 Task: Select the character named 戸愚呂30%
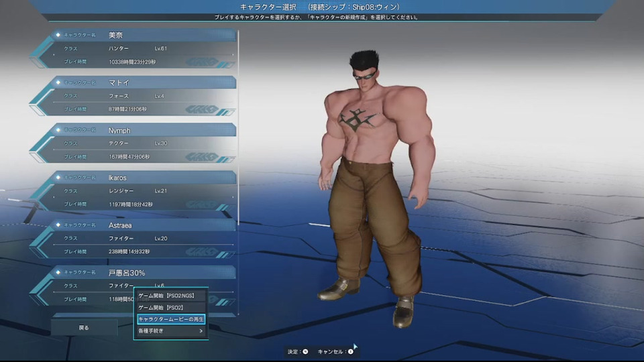[x=133, y=286]
